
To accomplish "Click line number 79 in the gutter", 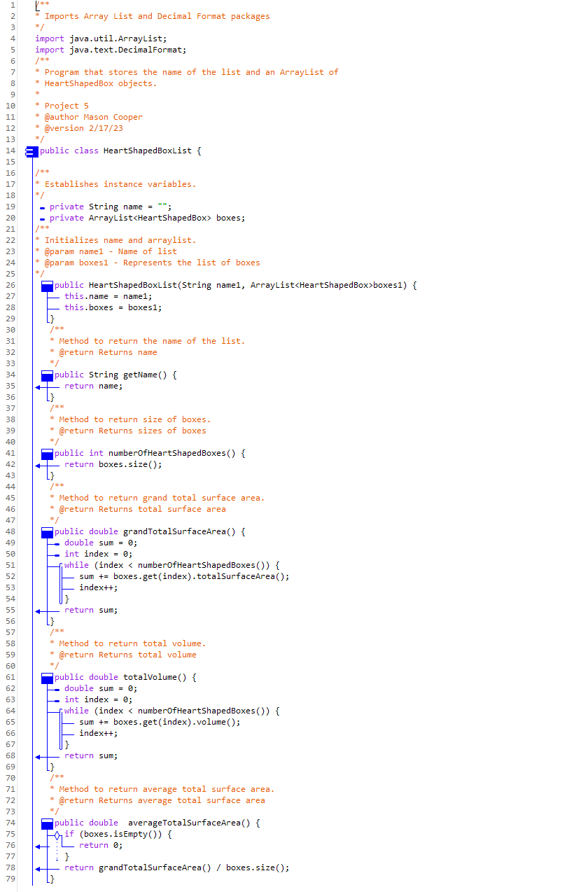I will (10, 879).
